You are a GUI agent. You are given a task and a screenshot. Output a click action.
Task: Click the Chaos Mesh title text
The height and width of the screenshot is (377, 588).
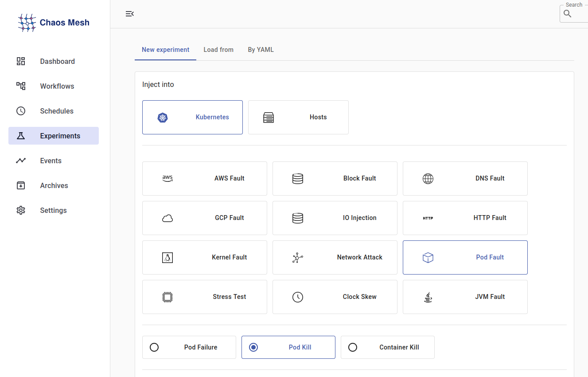point(65,23)
